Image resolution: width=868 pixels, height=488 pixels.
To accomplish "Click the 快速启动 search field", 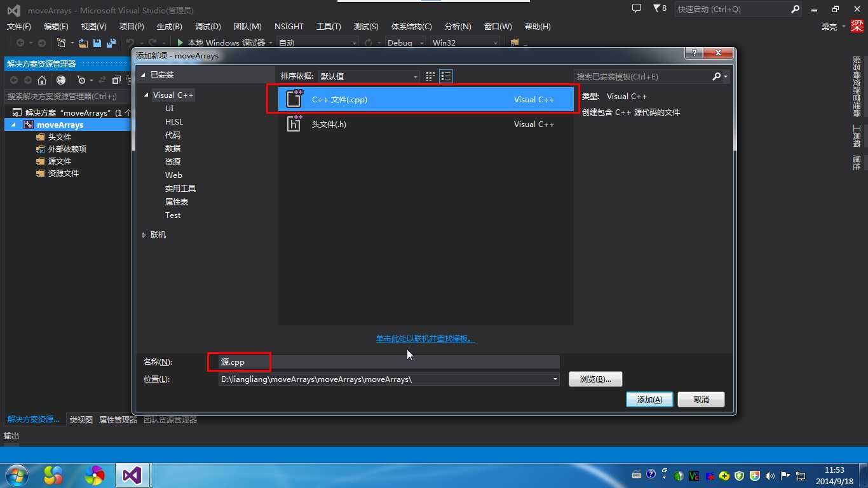I will [x=731, y=10].
